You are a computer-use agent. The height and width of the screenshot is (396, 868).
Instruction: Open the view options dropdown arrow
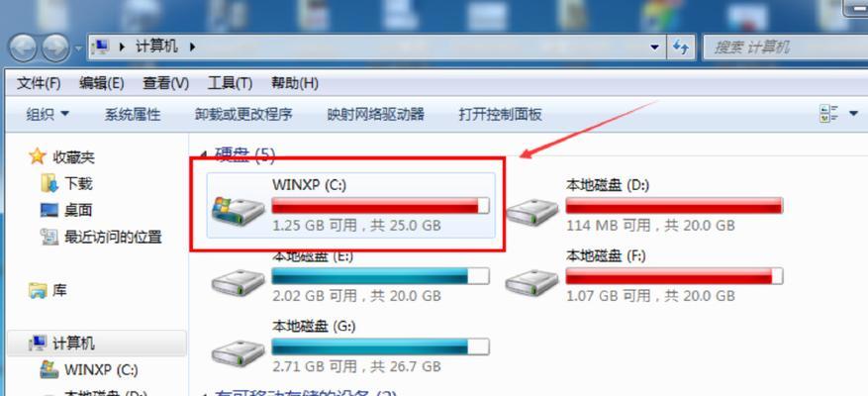click(x=852, y=114)
